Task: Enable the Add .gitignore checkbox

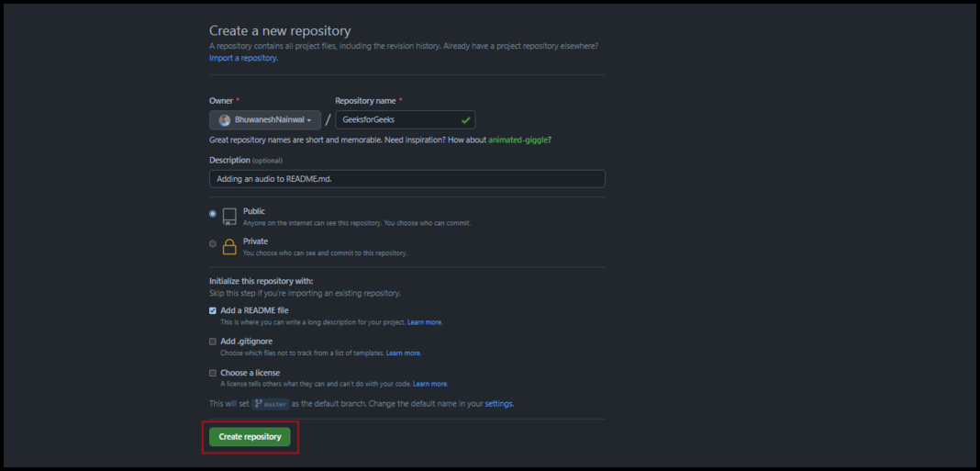Action: coord(213,342)
